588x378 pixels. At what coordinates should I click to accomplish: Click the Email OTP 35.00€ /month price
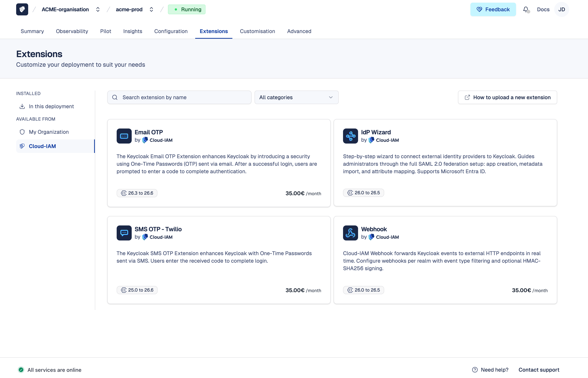[x=303, y=194]
